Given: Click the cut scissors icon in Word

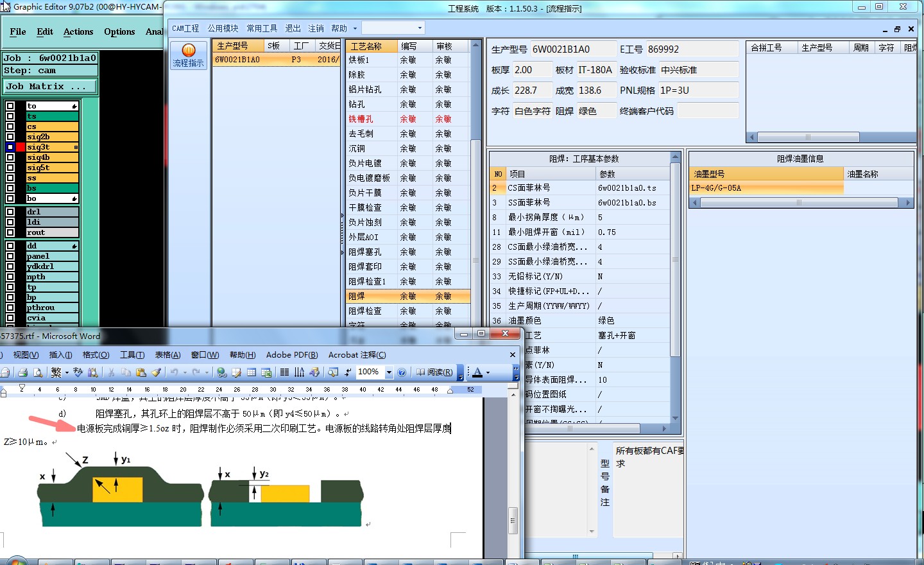Looking at the screenshot, I should click(x=111, y=372).
